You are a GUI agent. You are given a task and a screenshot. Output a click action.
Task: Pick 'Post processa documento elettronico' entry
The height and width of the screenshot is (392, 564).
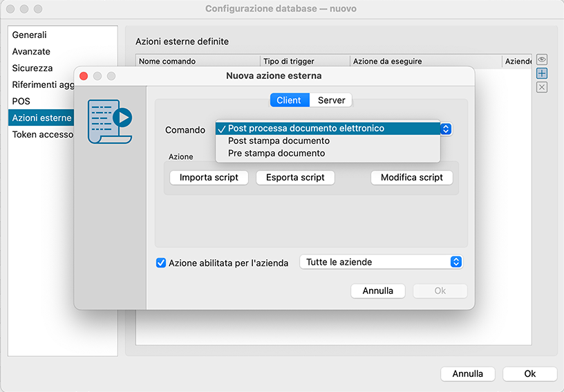[305, 128]
